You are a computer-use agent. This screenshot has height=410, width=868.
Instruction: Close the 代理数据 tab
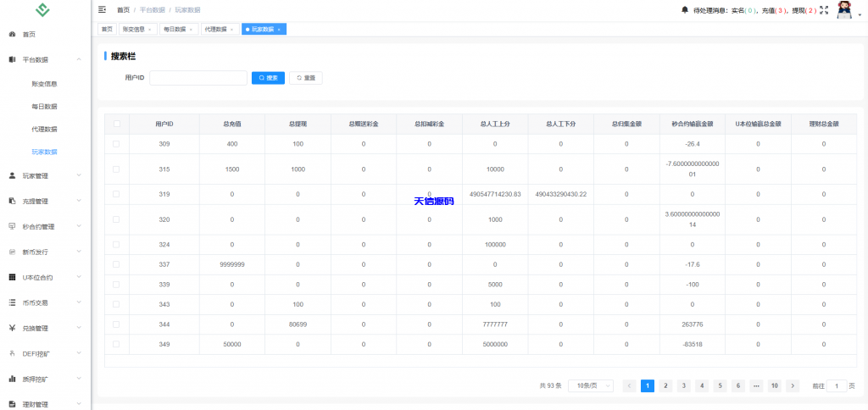(x=231, y=30)
